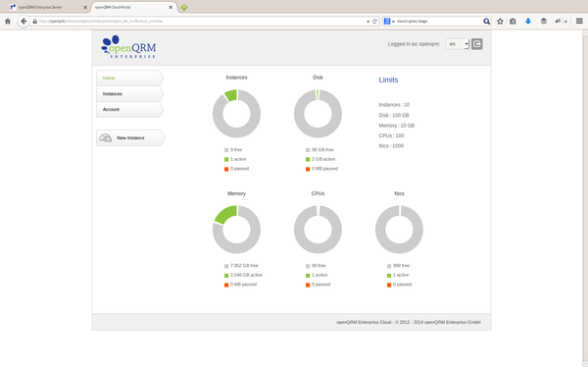Click the 7.952 GB free legend text
The height and width of the screenshot is (367, 588).
pos(244,266)
